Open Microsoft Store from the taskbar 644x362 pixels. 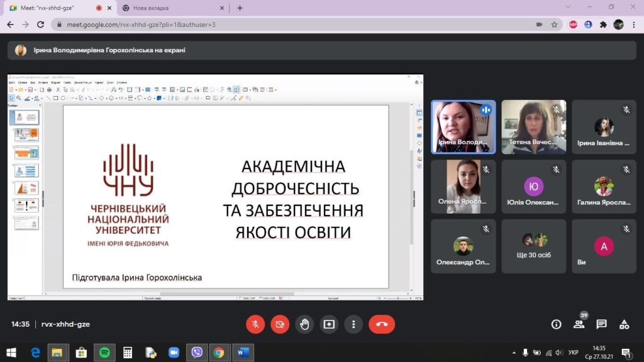81,353
